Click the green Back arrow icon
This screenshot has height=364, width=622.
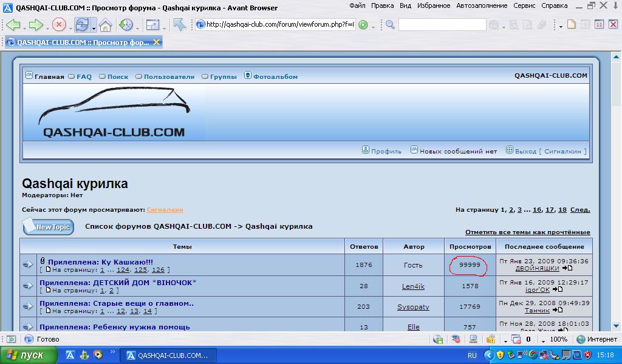tap(13, 25)
